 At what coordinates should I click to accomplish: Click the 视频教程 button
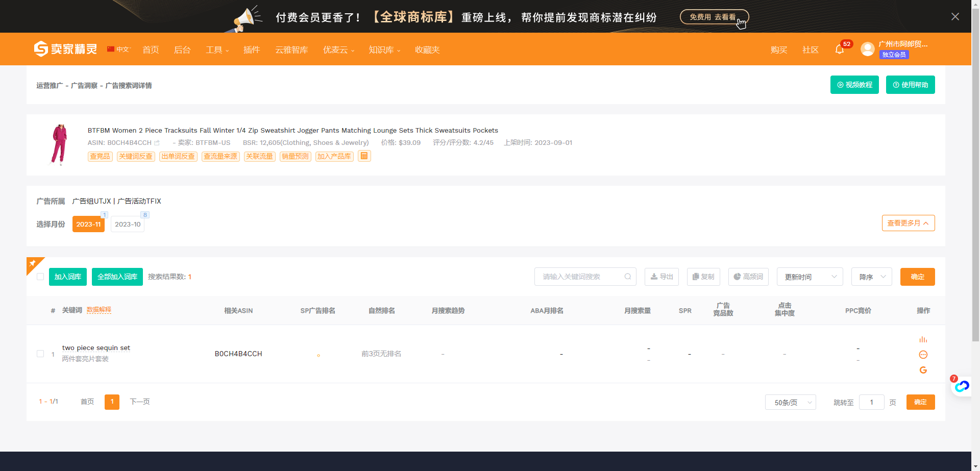pyautogui.click(x=854, y=85)
